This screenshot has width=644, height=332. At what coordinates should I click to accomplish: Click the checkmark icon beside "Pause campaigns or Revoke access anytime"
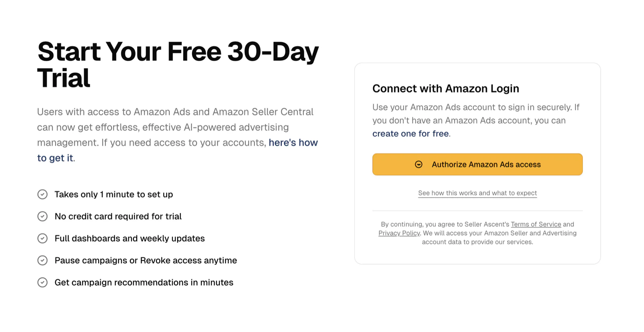pyautogui.click(x=43, y=260)
